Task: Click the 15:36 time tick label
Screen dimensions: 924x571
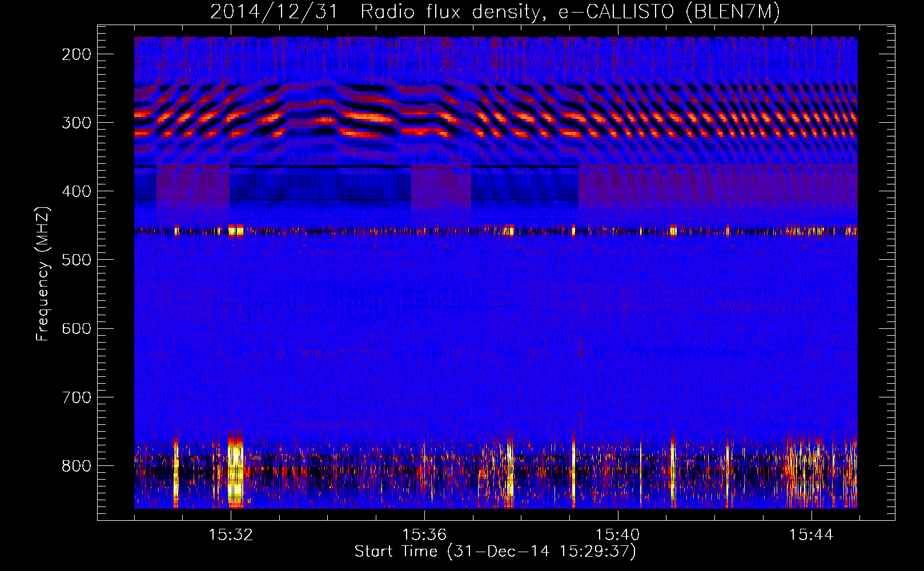Action: pos(424,535)
